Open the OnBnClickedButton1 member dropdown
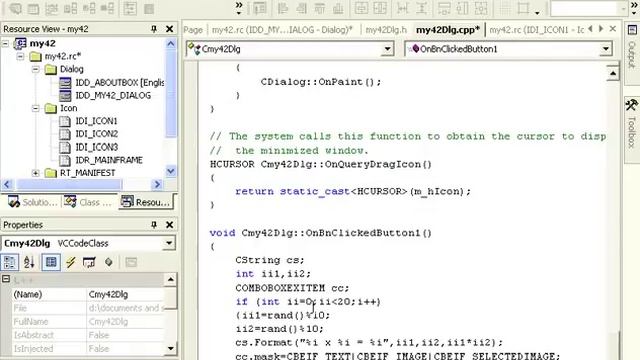This screenshot has height=360, width=640. pyautogui.click(x=606, y=49)
